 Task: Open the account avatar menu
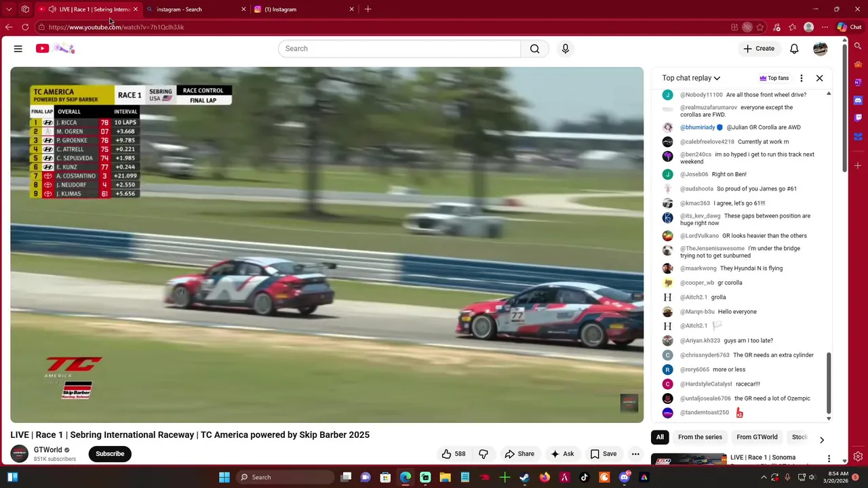click(821, 49)
